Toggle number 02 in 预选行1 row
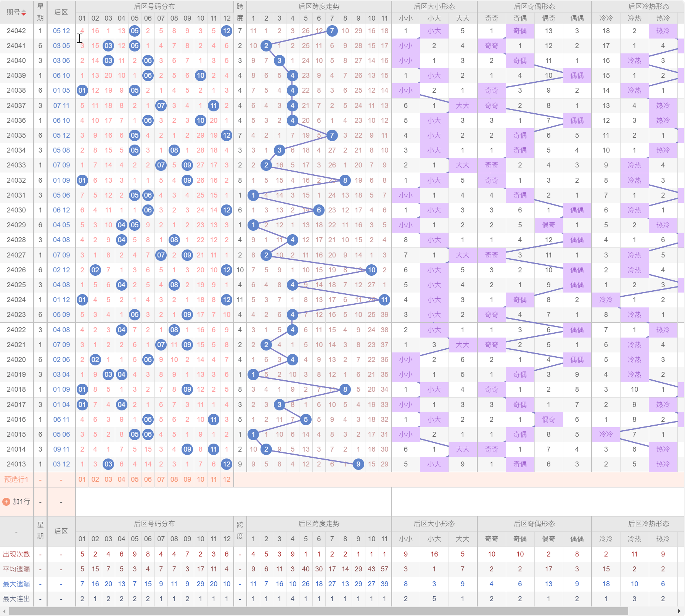Viewport: 685px width, 616px height. 95,479
